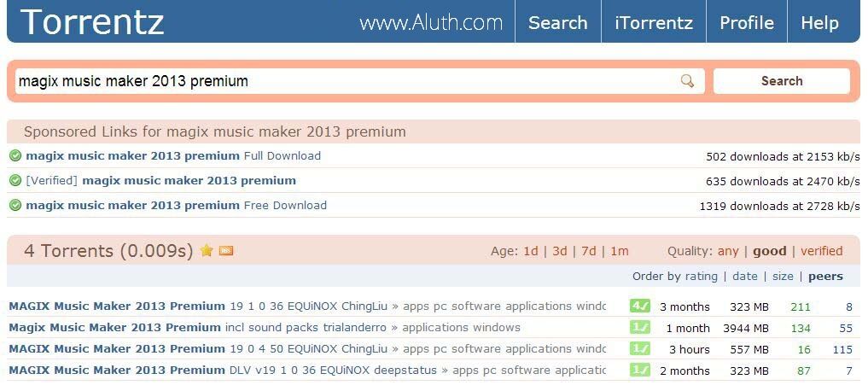Order results by size
The height and width of the screenshot is (391, 868).
[783, 276]
